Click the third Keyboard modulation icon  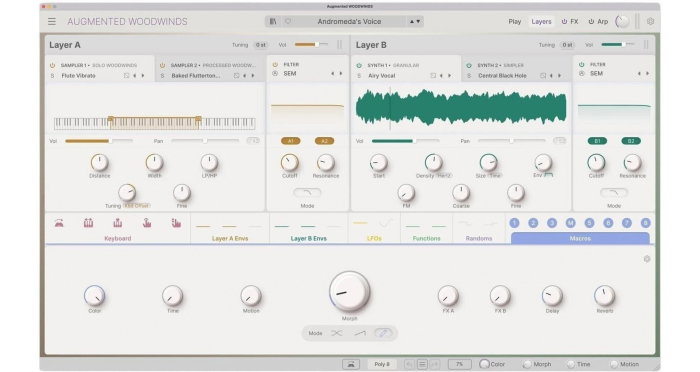(x=117, y=223)
